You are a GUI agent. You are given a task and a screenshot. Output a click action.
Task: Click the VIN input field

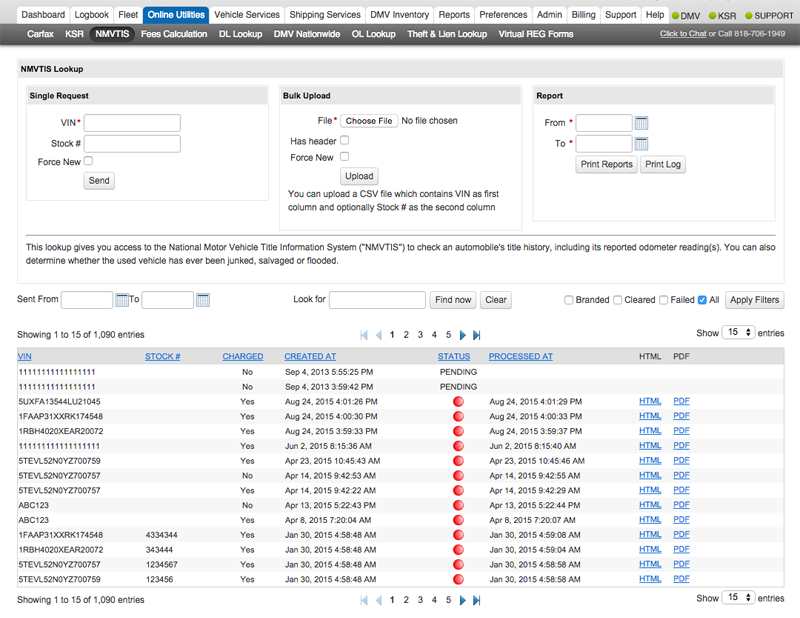[x=132, y=123]
